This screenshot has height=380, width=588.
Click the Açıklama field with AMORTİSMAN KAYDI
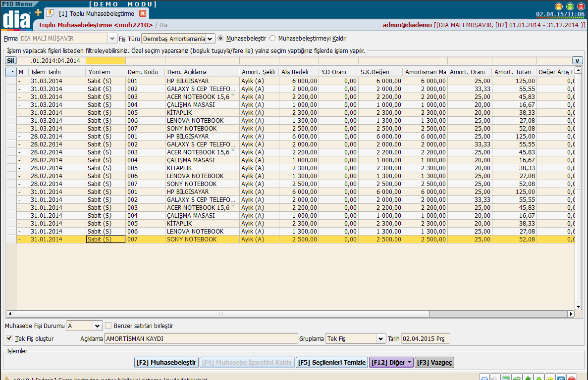point(201,338)
